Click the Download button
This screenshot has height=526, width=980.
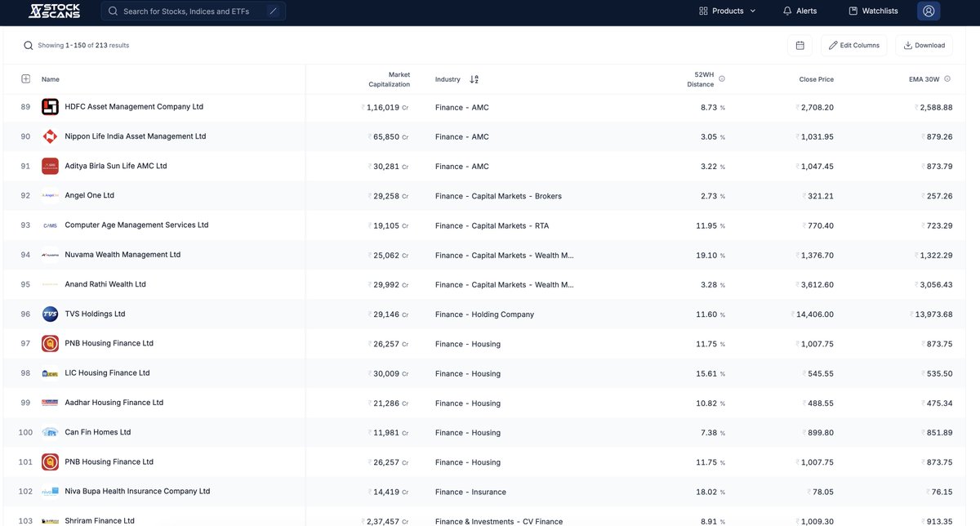[924, 46]
